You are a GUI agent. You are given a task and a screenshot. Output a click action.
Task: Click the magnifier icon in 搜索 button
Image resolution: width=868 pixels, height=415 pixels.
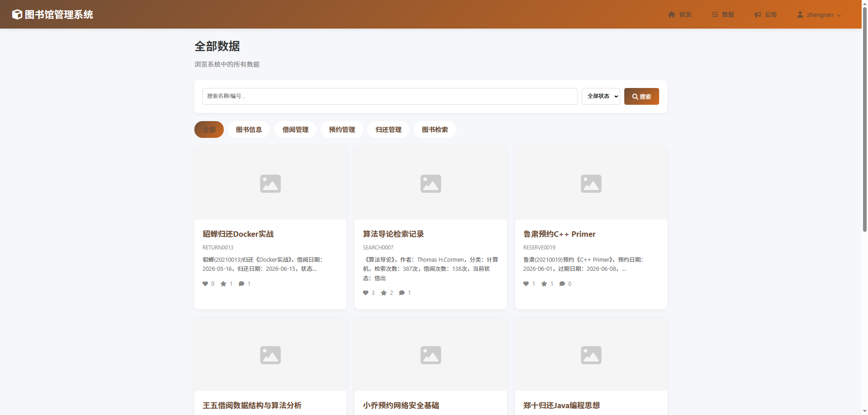[635, 97]
